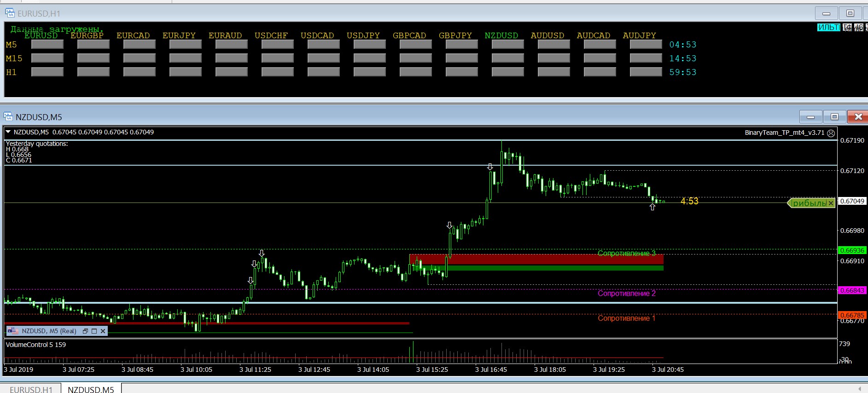Toggle the EURUSD M5 signal box
This screenshot has width=868, height=393.
point(47,45)
